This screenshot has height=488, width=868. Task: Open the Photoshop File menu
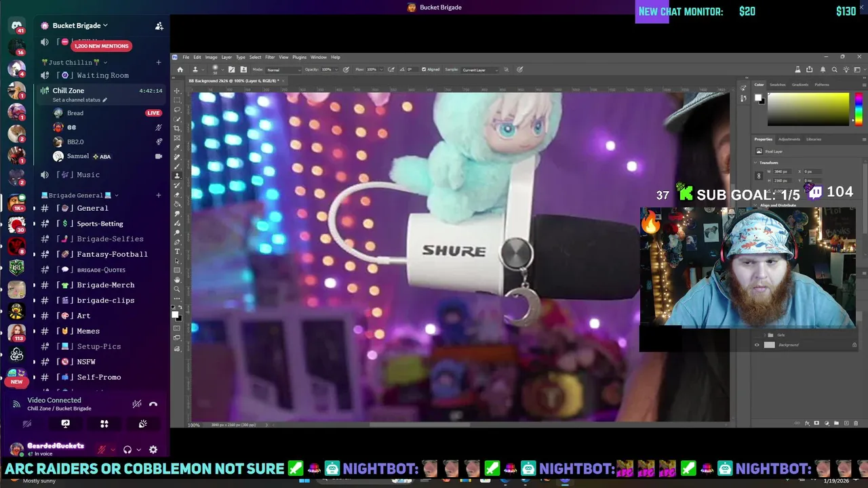(186, 57)
